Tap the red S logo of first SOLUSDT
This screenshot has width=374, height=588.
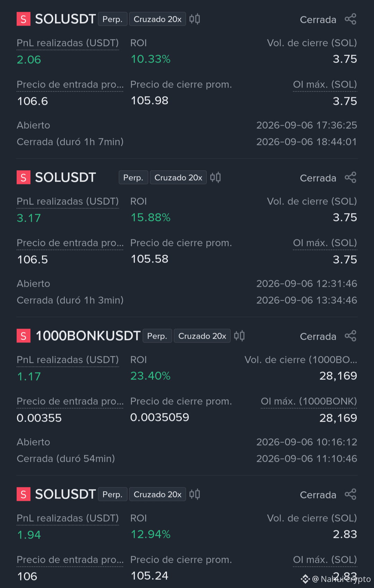[24, 19]
